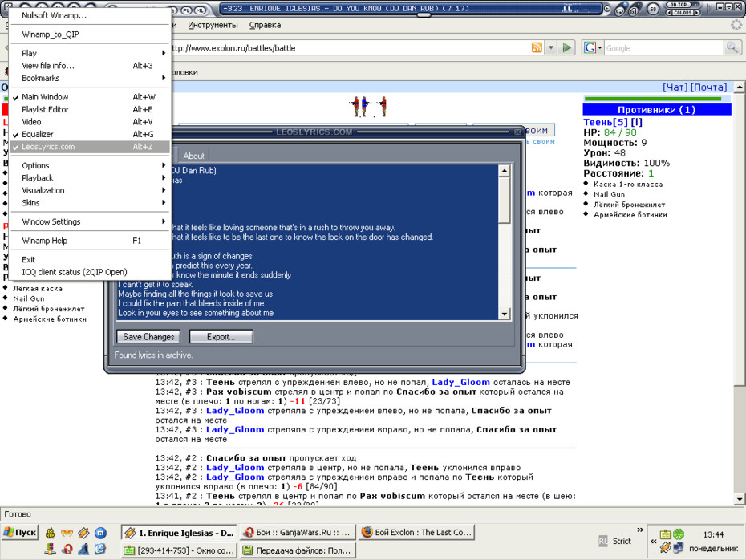Open Winamp Help from menu

(90, 241)
